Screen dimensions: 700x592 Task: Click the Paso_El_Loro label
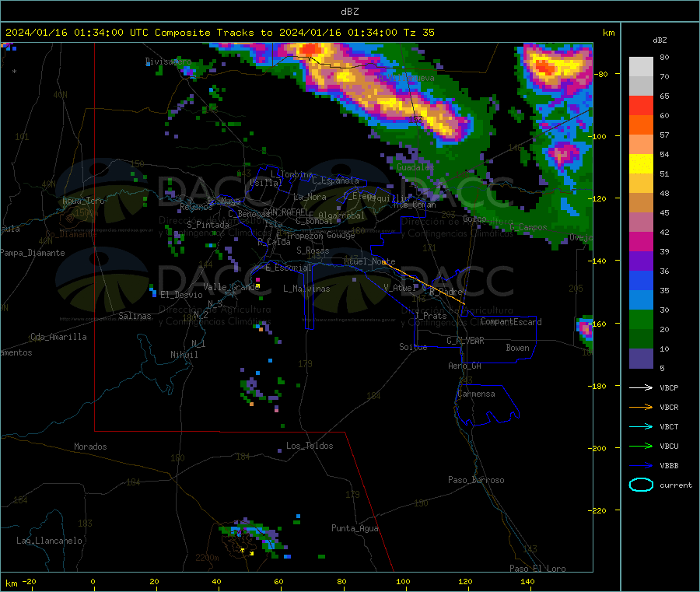pyautogui.click(x=537, y=569)
